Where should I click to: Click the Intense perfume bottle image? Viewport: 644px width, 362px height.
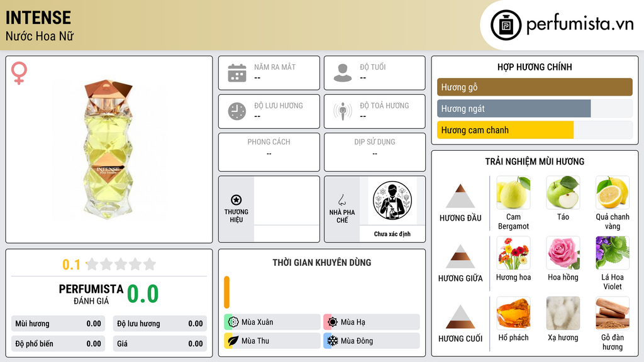108,149
